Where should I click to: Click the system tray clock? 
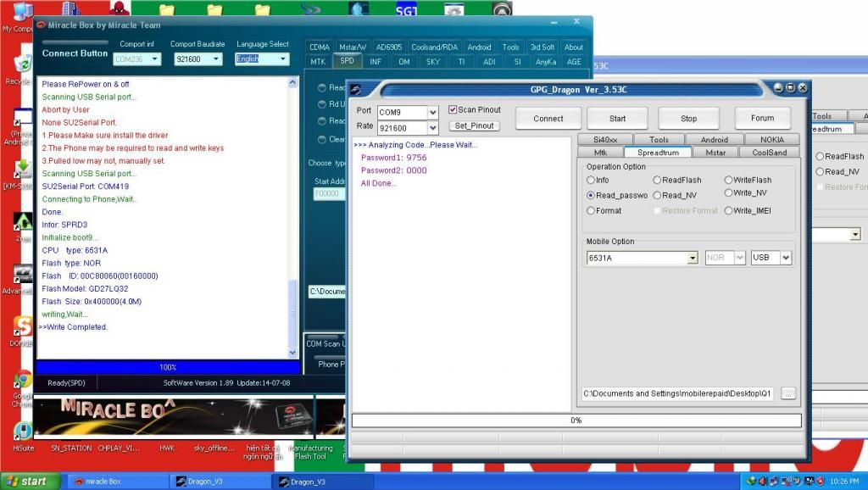[844, 482]
